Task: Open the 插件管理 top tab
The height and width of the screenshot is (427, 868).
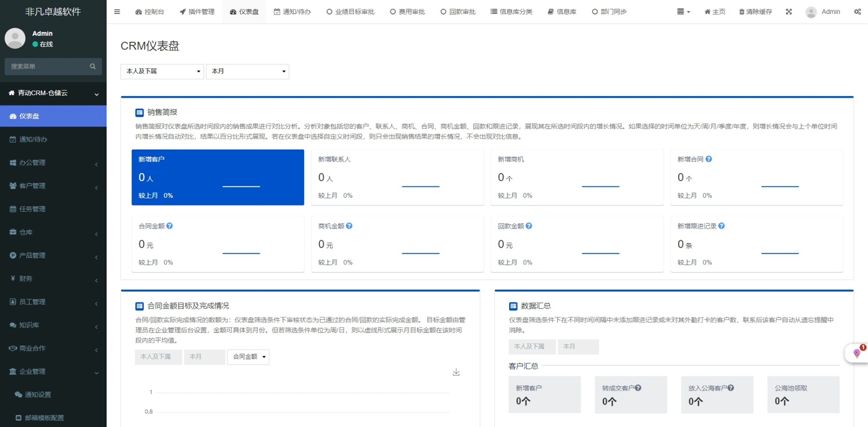Action: click(197, 11)
